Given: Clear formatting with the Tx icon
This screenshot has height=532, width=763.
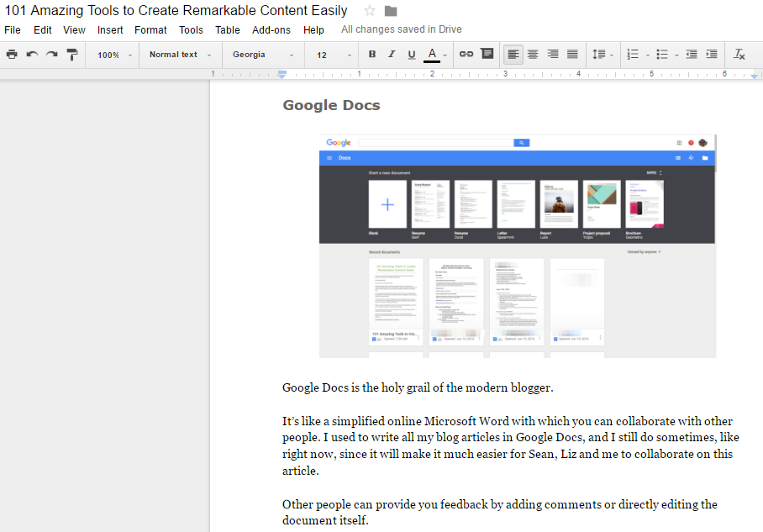Looking at the screenshot, I should [739, 55].
